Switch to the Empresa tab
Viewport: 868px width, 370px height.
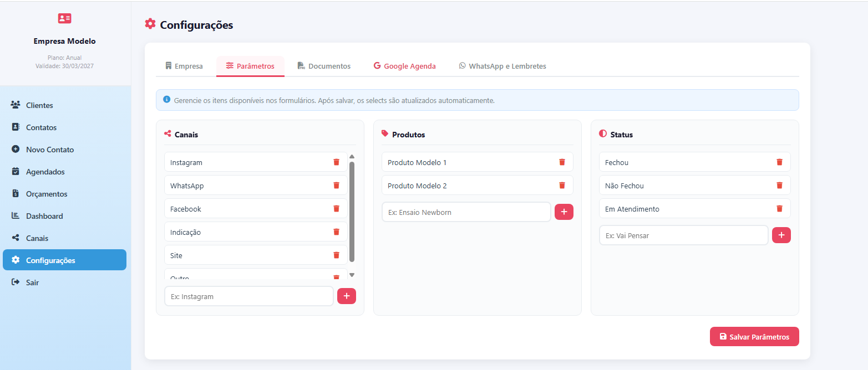pos(184,66)
